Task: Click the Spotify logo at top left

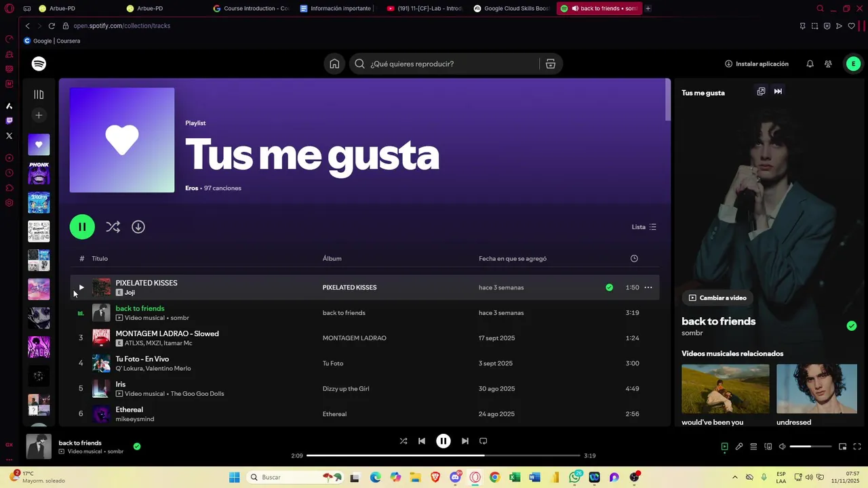Action: click(39, 64)
